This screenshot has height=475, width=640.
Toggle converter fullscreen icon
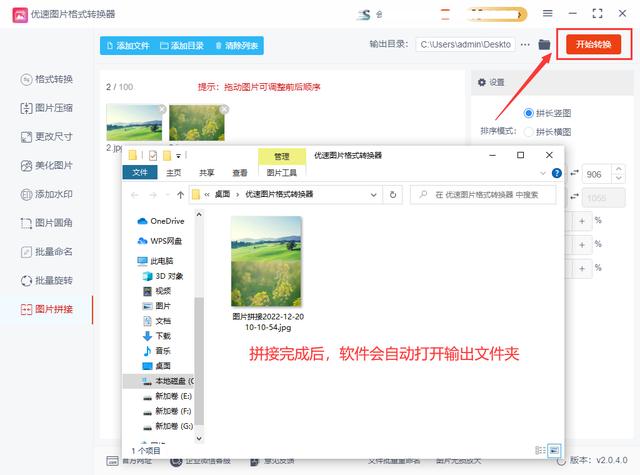[597, 13]
